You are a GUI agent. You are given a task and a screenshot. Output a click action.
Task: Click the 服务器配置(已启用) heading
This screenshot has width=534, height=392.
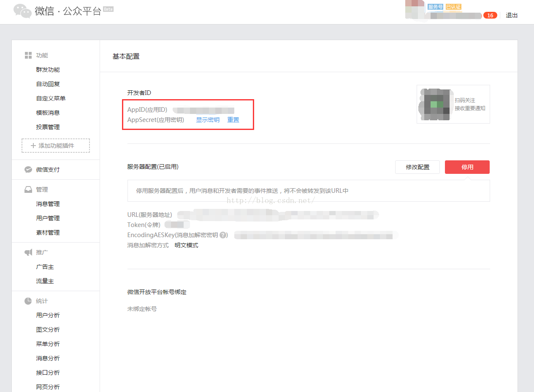coord(153,167)
